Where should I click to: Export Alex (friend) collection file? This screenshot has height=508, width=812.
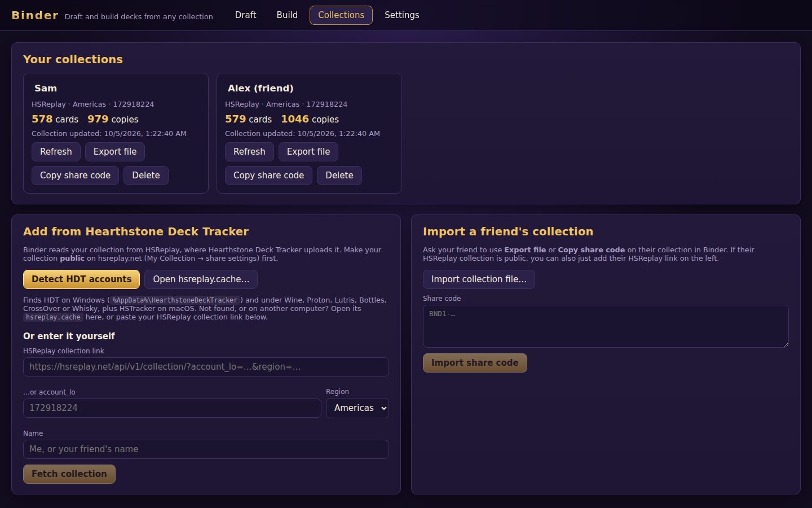point(308,152)
